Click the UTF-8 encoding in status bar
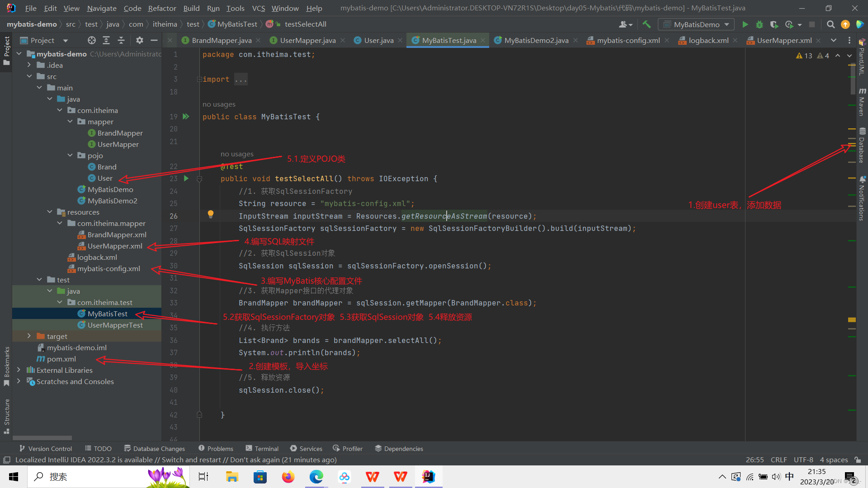This screenshot has height=488, width=868. (803, 460)
